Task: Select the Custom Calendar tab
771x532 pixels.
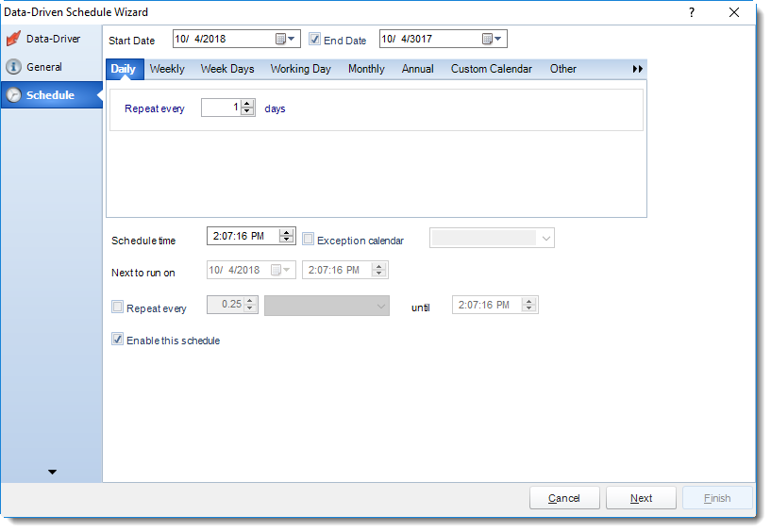Action: [x=492, y=69]
